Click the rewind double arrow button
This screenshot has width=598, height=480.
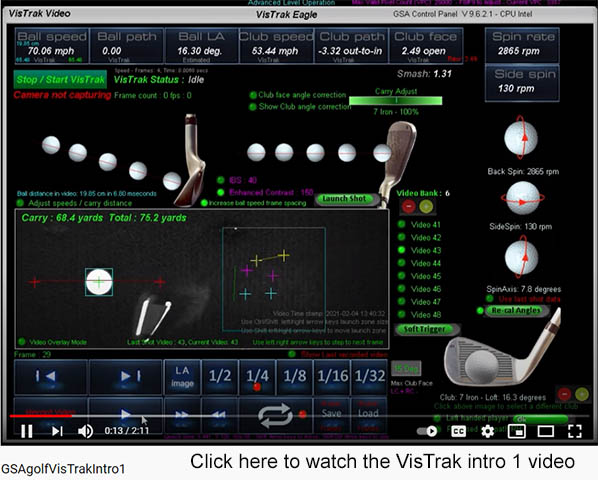pos(219,415)
